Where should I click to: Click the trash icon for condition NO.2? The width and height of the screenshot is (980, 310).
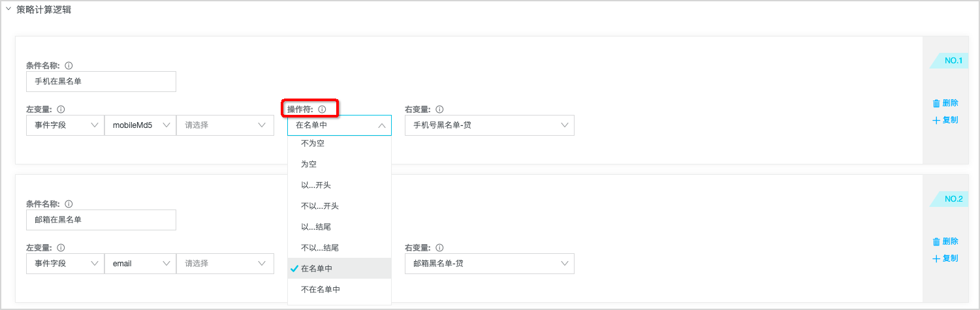tap(936, 241)
